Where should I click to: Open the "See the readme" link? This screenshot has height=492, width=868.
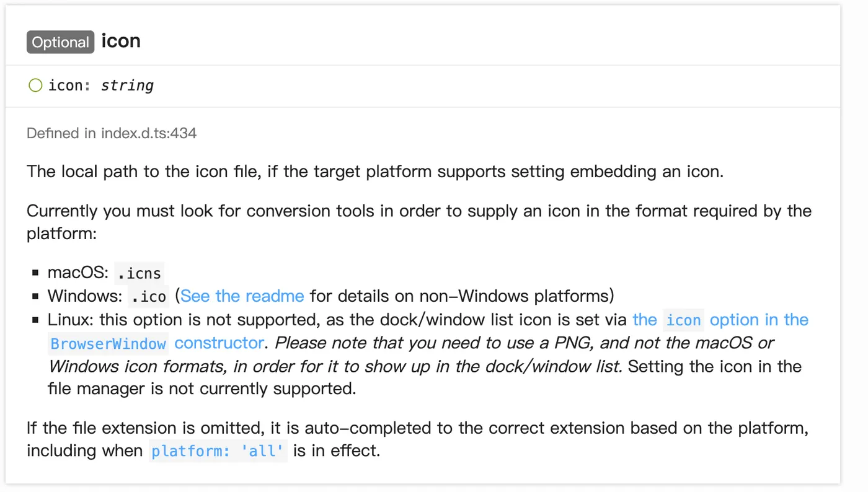point(242,296)
